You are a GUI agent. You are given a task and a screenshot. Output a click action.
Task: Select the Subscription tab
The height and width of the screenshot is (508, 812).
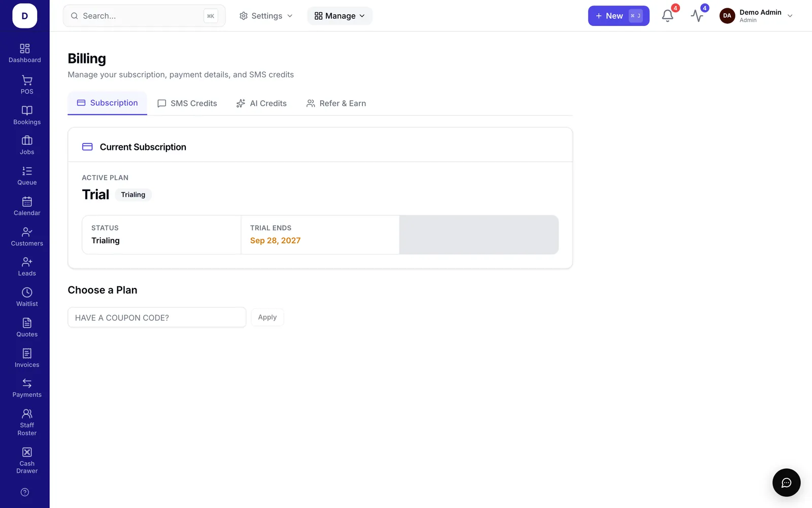click(x=107, y=103)
